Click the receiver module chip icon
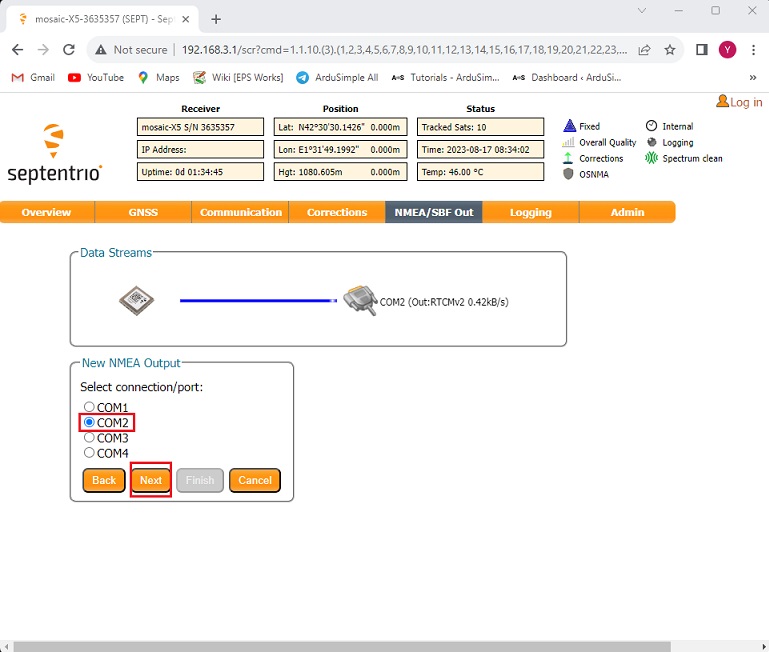The width and height of the screenshot is (769, 652). point(137,300)
